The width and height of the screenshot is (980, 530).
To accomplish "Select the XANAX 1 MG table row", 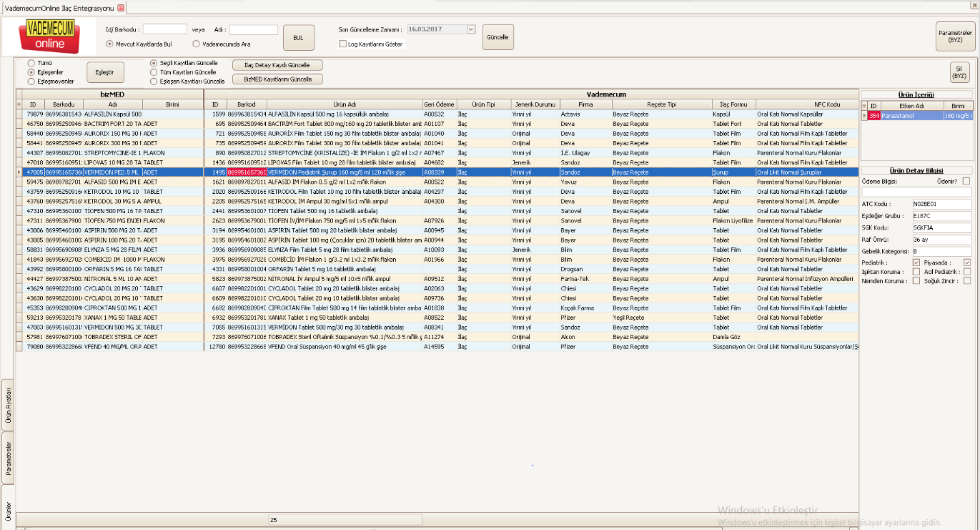I will pos(214,317).
